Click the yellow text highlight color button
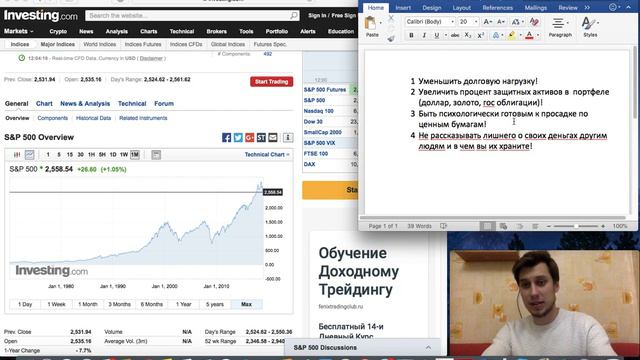 click(511, 36)
